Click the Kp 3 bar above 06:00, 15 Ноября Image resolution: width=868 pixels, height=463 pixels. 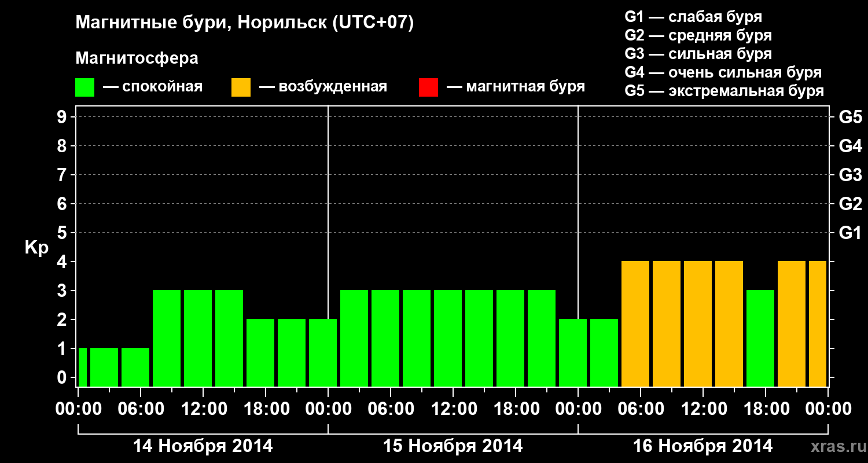[385, 338]
